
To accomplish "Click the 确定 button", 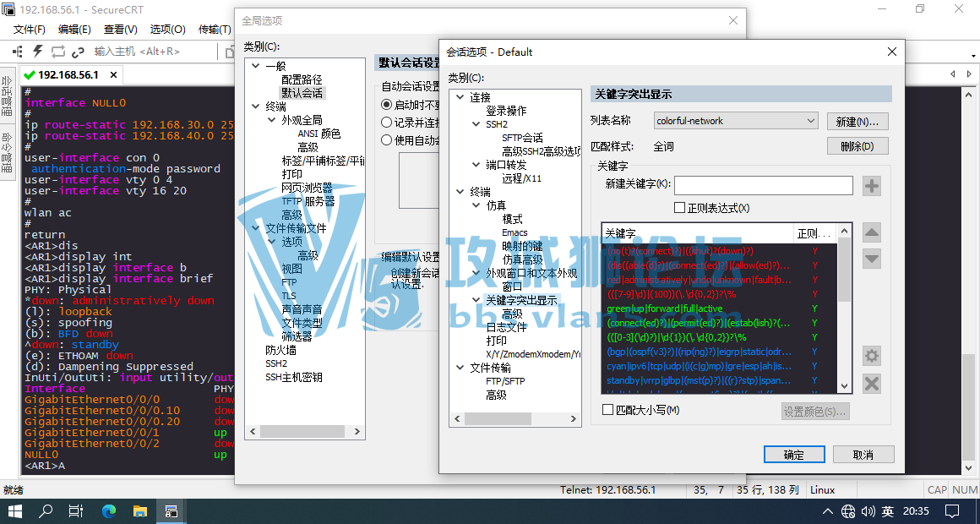I will [x=794, y=455].
